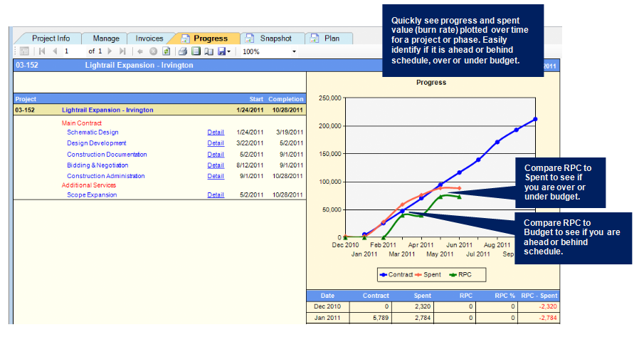Expand the Export format dropdown arrow

pos(228,51)
